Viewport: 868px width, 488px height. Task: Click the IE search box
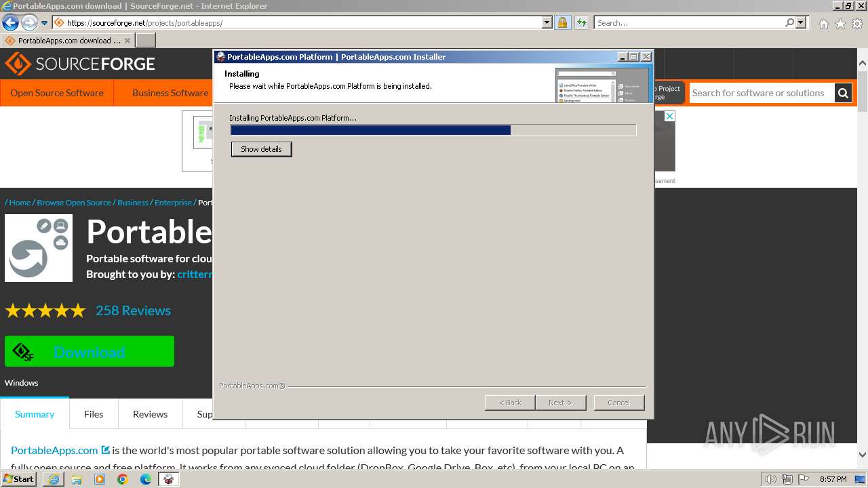coord(689,23)
